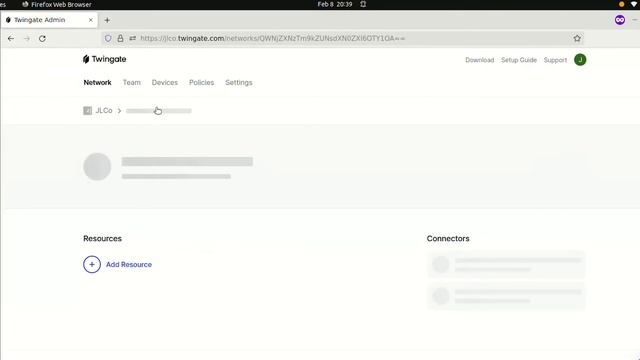The width and height of the screenshot is (640, 360).
Task: Open the Setup Guide link
Action: tap(519, 60)
